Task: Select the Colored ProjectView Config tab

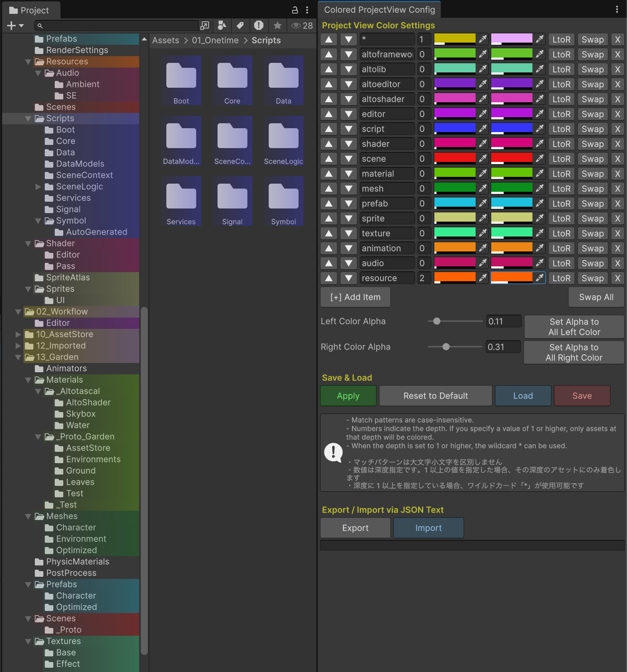Action: pyautogui.click(x=379, y=10)
